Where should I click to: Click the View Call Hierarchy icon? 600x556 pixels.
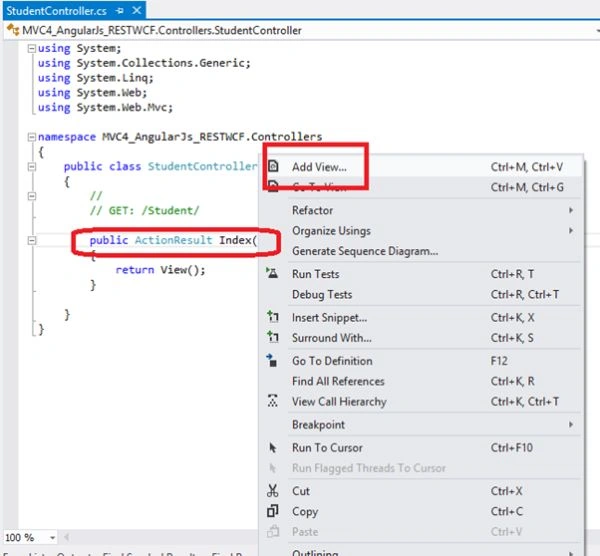(x=272, y=401)
